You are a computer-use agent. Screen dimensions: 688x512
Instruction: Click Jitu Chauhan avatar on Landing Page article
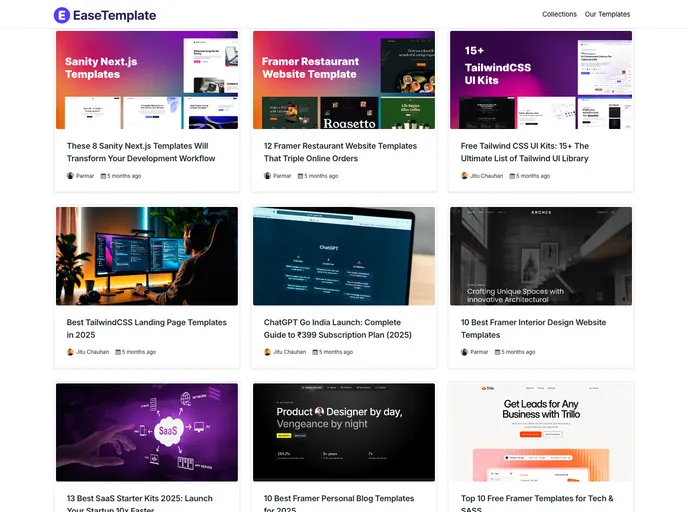tap(70, 352)
